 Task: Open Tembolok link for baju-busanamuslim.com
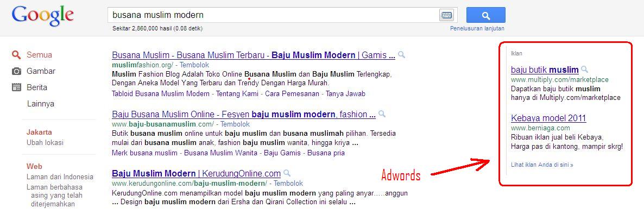point(235,124)
